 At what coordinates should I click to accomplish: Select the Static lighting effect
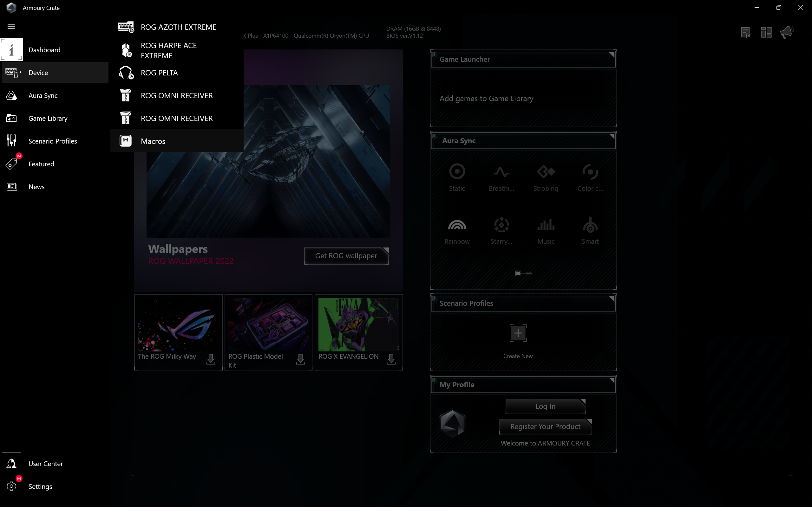point(457,177)
